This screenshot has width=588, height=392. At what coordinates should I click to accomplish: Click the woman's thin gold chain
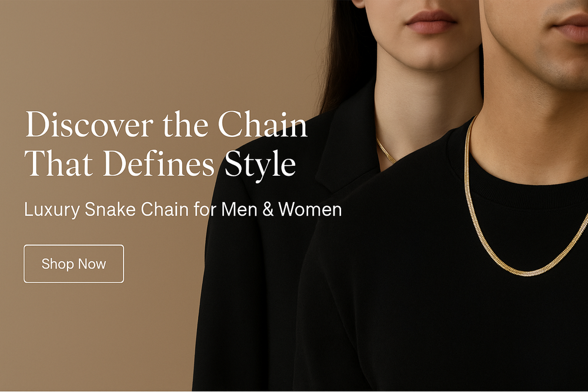[x=386, y=150]
